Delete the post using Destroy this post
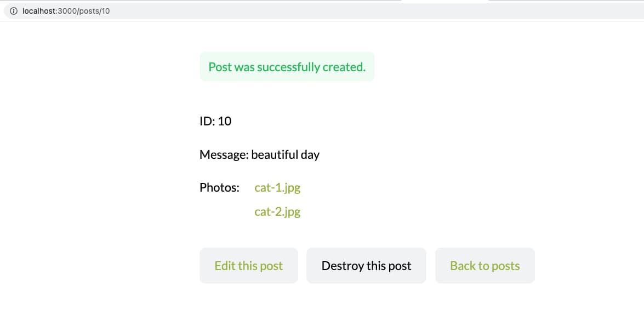This screenshot has height=322, width=644. tap(366, 266)
